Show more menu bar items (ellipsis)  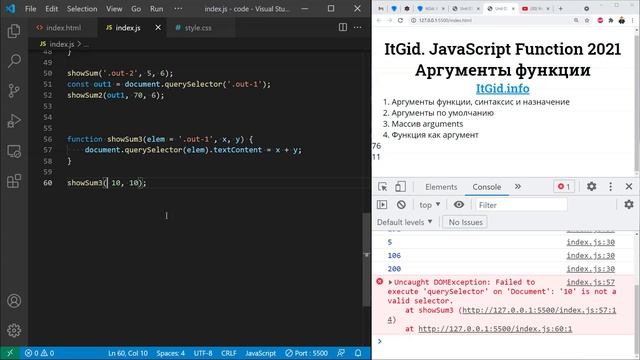click(178, 9)
